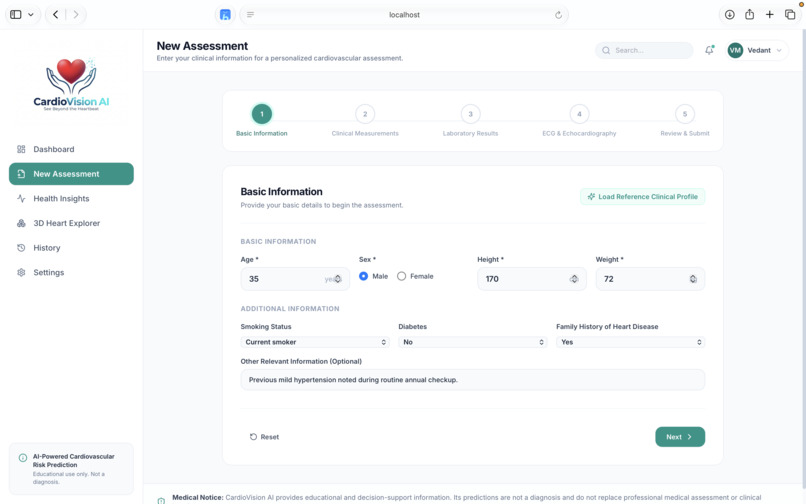Image resolution: width=806 pixels, height=504 pixels.
Task: Click the CardioVision AI heart logo
Action: click(71, 84)
